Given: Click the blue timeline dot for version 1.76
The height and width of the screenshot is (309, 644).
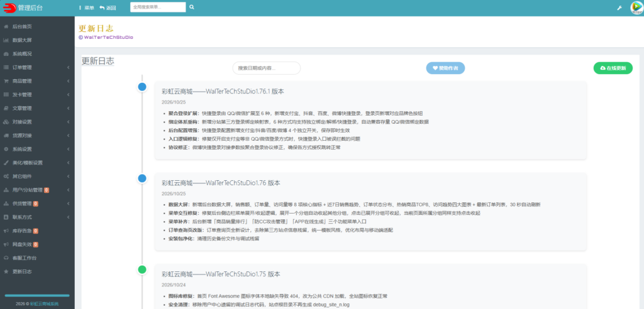Looking at the screenshot, I should [142, 178].
